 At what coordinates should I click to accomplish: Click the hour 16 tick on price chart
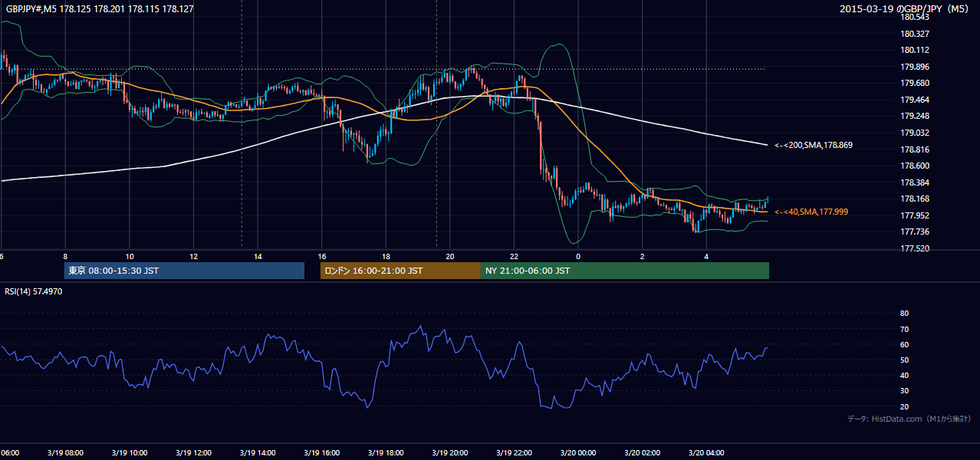coord(322,256)
